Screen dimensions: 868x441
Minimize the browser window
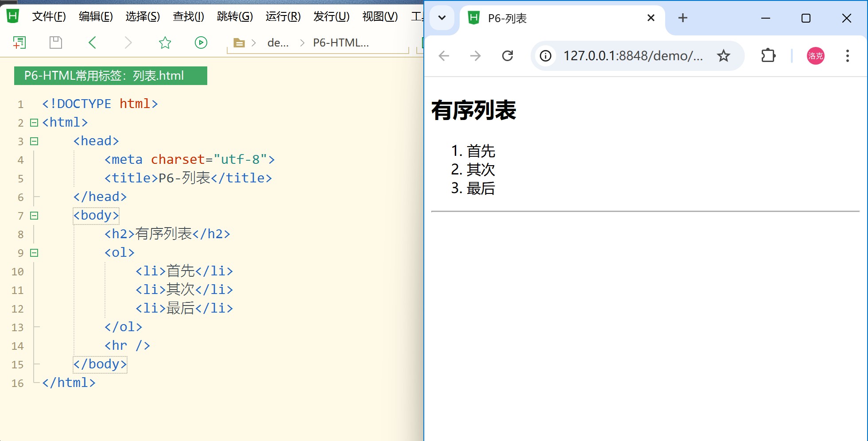coord(766,18)
